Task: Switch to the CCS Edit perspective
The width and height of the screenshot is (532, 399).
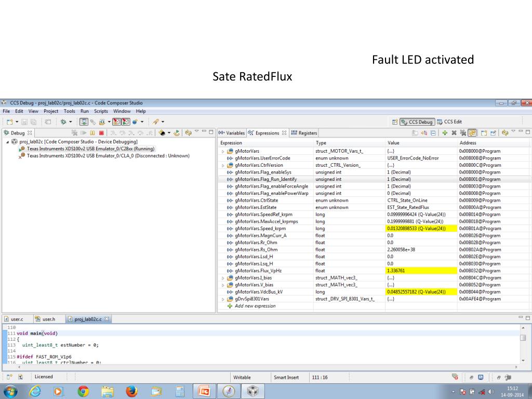Action: 449,122
